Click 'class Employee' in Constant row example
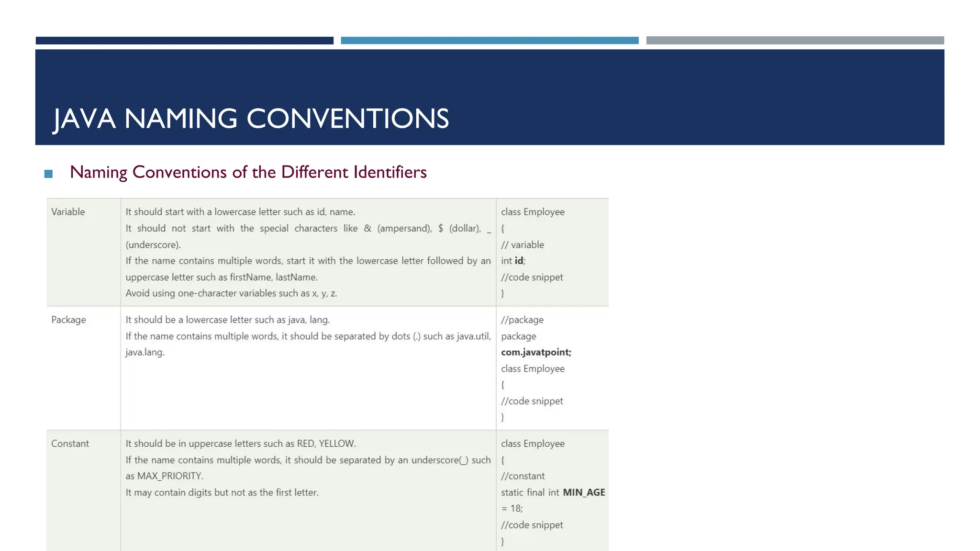The height and width of the screenshot is (551, 980). tap(533, 443)
